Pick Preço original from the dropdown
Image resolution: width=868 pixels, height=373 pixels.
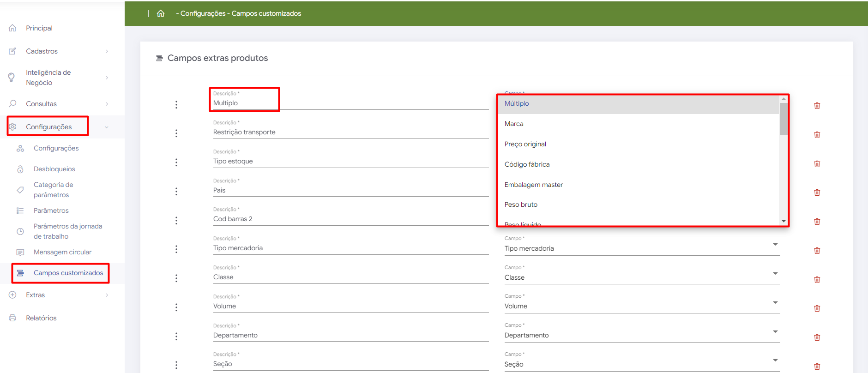pos(525,144)
